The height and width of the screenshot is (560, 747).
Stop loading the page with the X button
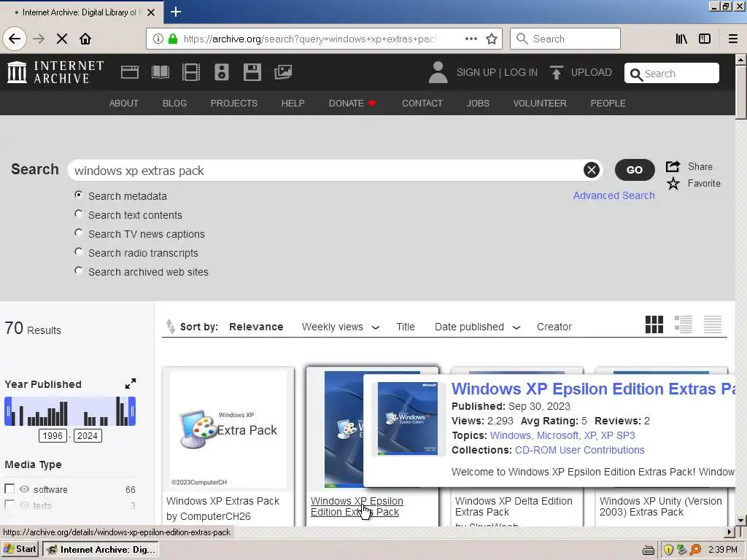(x=62, y=39)
